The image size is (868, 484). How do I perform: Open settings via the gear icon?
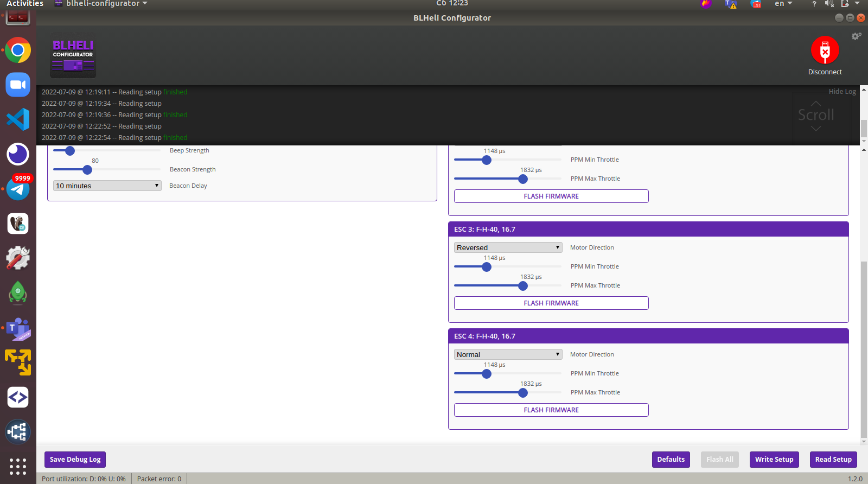tap(856, 36)
